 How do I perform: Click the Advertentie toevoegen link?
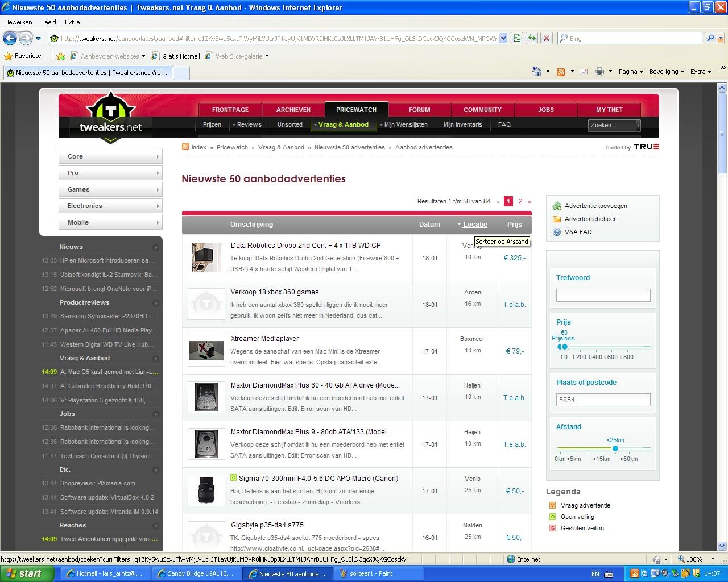pyautogui.click(x=596, y=206)
